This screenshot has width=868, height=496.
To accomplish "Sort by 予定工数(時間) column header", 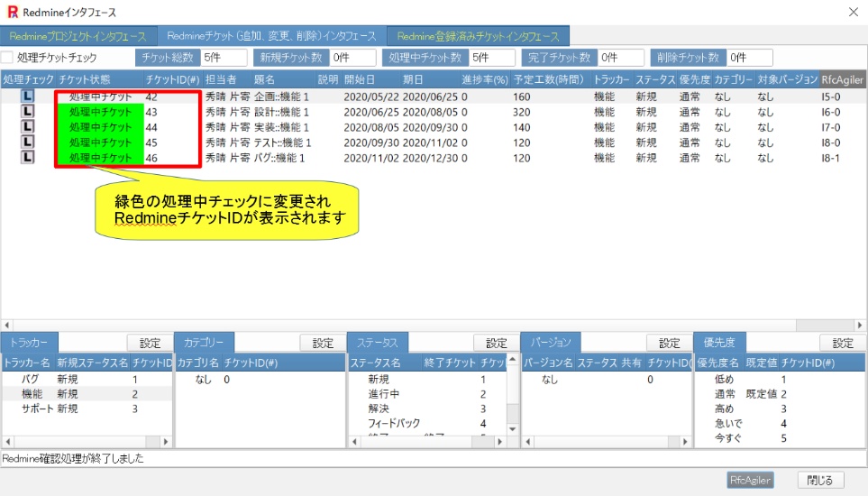I will tap(550, 79).
